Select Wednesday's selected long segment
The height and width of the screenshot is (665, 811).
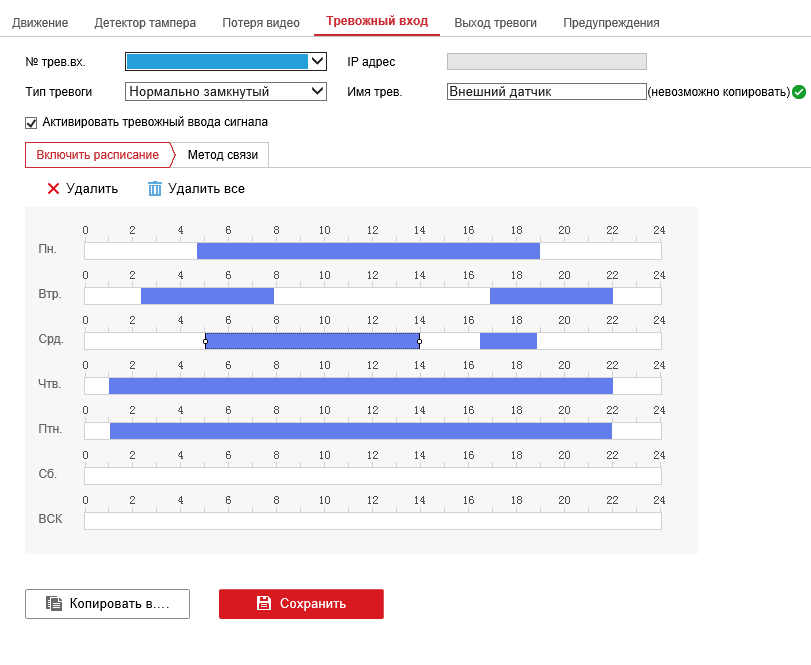click(312, 341)
